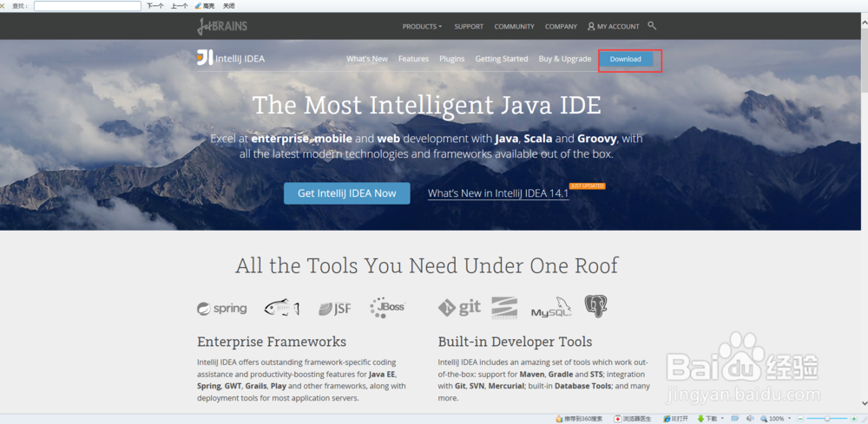The image size is (868, 424).
Task: Click close (关闭) text in find bar
Action: pos(228,6)
